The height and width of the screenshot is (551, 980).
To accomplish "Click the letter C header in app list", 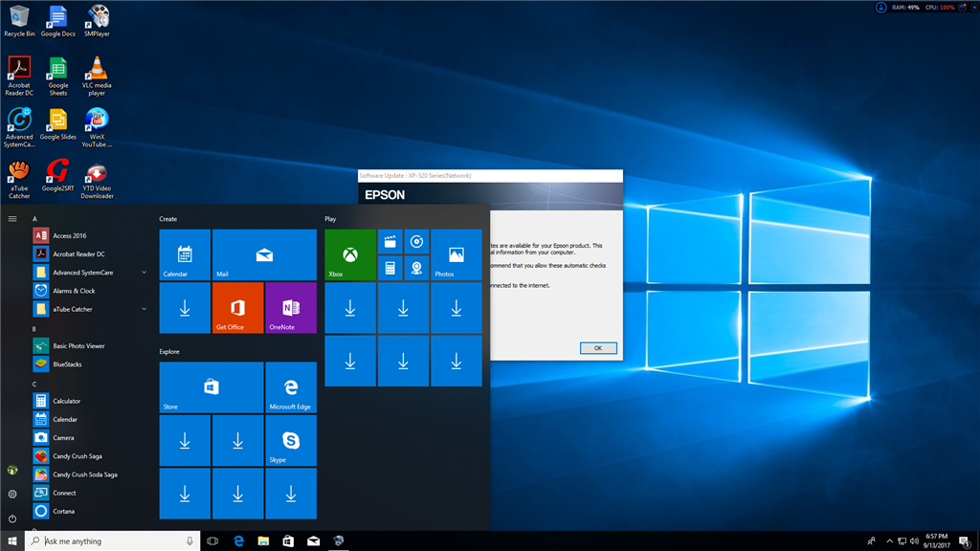I will pos(34,385).
